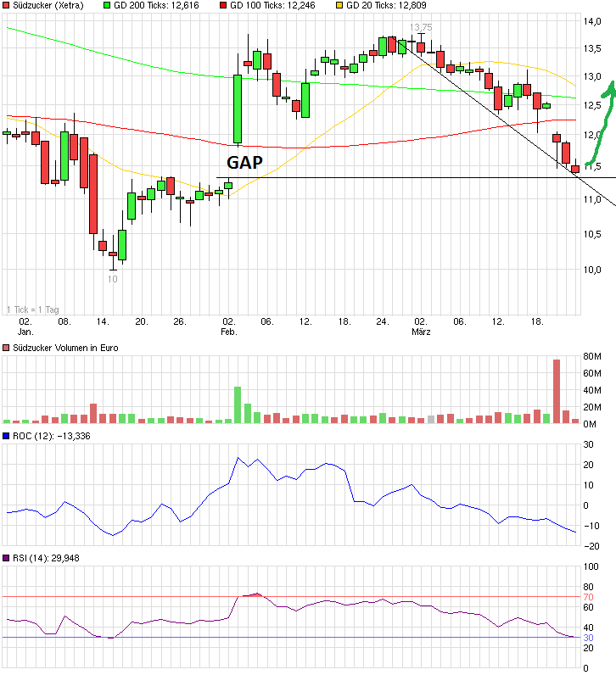Screen dimensions: 616x675
Task: Click the '10,0' price axis label
Action: click(592, 270)
